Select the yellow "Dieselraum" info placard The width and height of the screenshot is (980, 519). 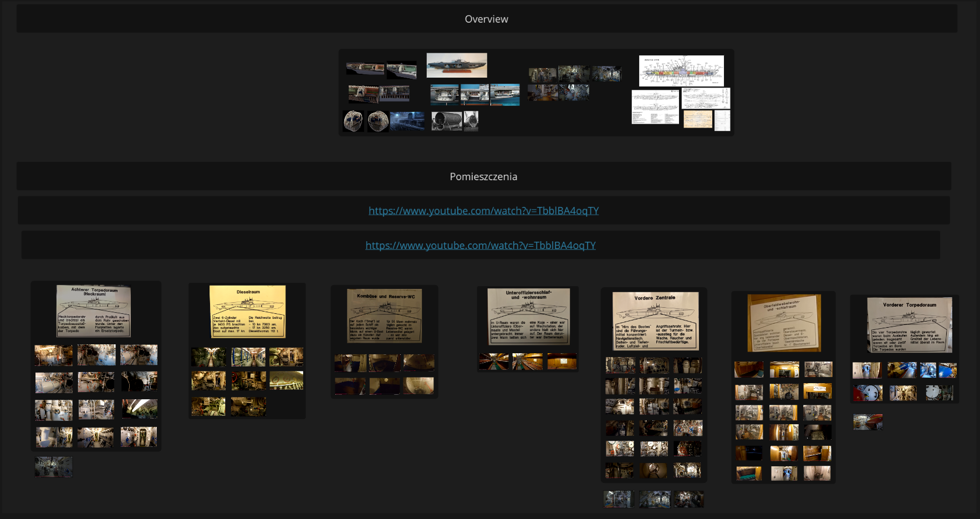[x=247, y=312]
